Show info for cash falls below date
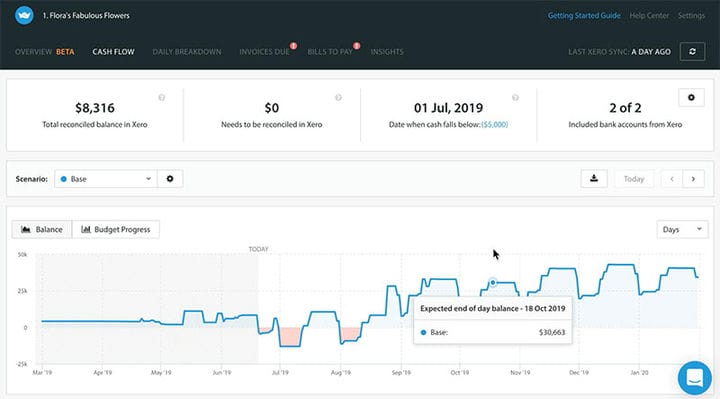The height and width of the screenshot is (399, 720). coord(515,97)
